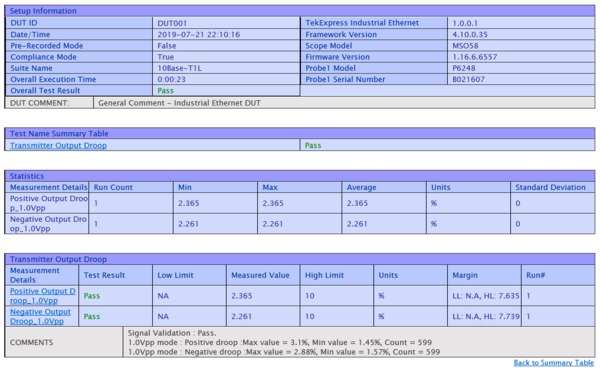
Task: Click the DUT COMMENT: label
Action: pyautogui.click(x=40, y=103)
